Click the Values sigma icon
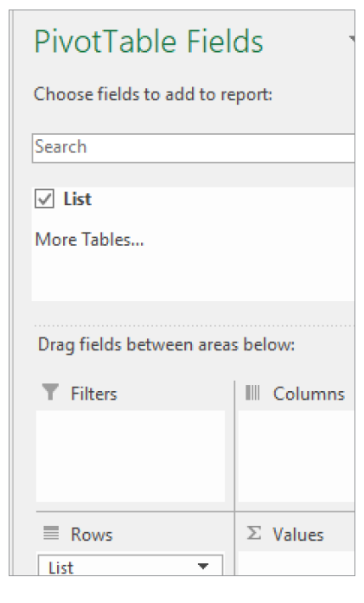The width and height of the screenshot is (364, 603). pyautogui.click(x=253, y=533)
